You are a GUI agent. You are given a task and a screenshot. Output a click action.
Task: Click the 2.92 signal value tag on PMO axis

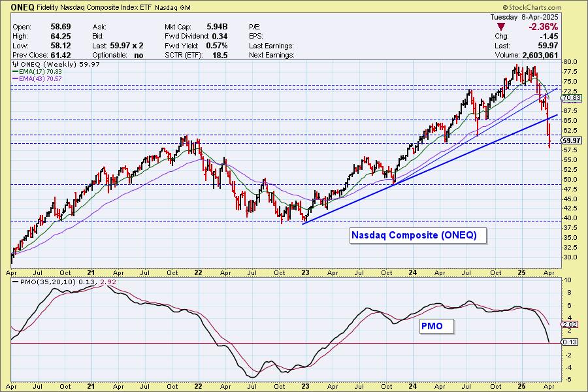(570, 324)
